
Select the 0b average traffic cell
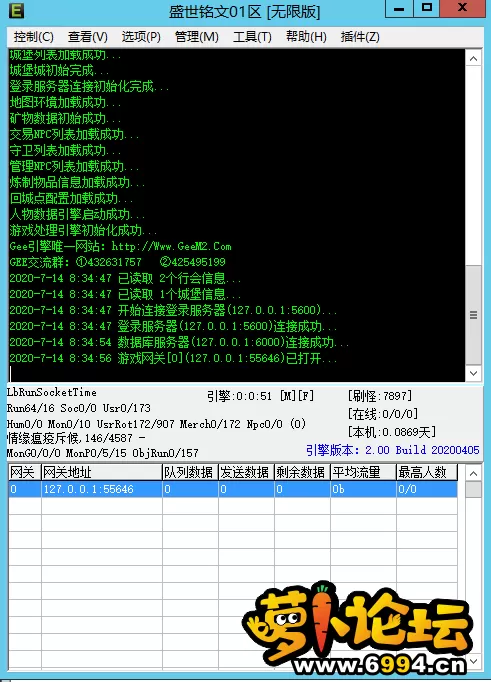(363, 489)
